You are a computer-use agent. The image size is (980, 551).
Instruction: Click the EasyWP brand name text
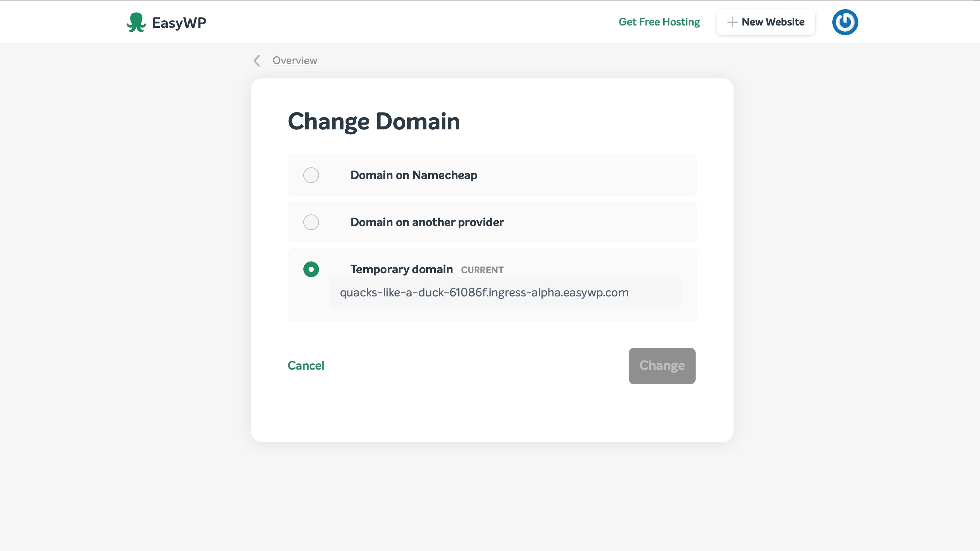point(179,23)
